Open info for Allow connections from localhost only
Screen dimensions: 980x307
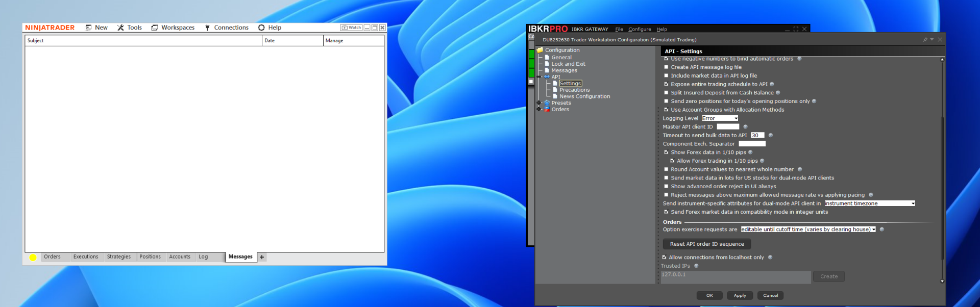(x=770, y=258)
